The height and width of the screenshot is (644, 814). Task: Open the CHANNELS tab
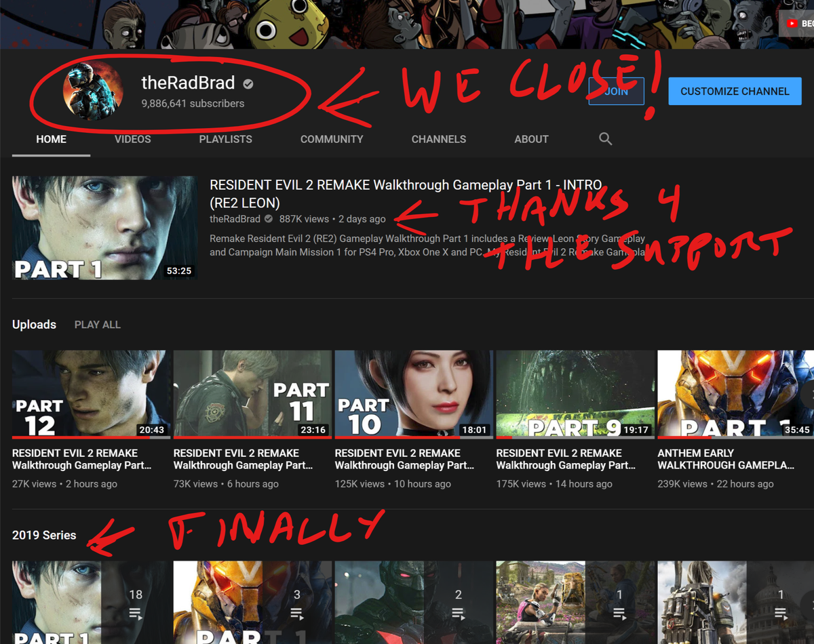click(x=439, y=139)
